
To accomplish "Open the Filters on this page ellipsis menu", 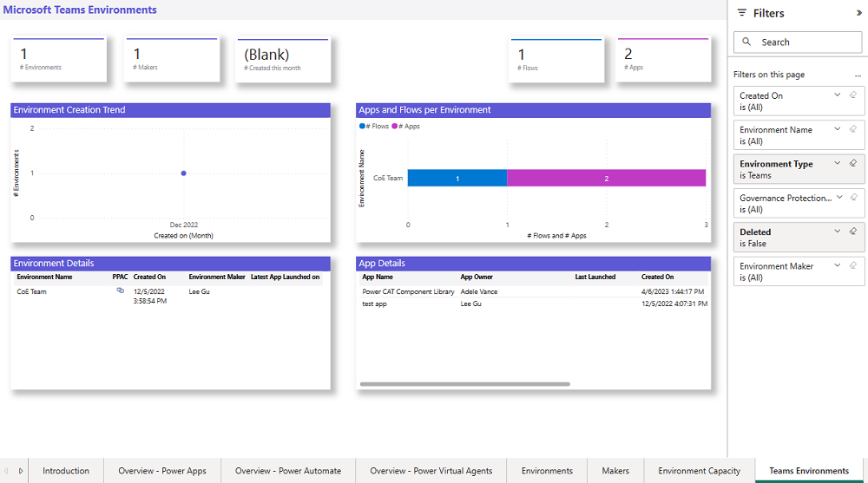I will [x=858, y=75].
